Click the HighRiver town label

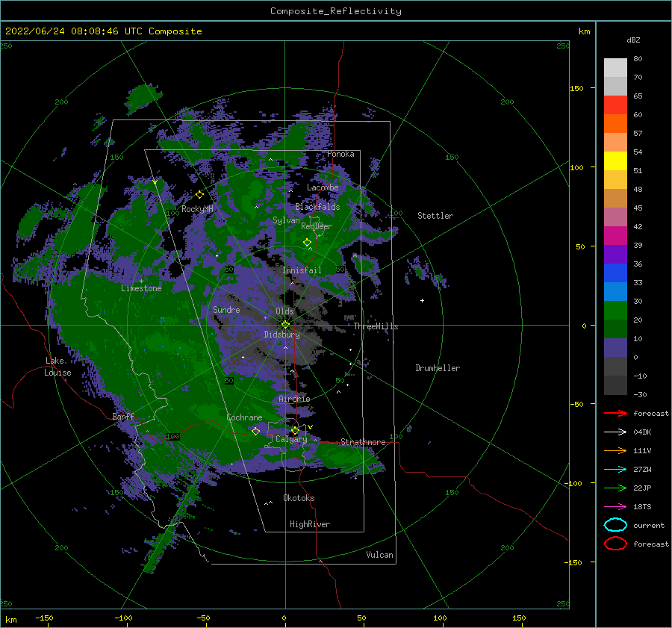[x=310, y=524]
